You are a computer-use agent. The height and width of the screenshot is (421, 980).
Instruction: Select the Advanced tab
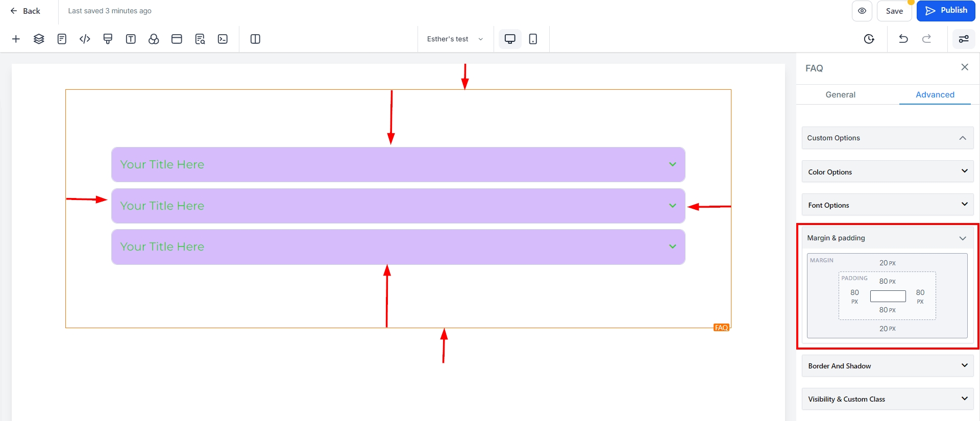[x=935, y=95]
